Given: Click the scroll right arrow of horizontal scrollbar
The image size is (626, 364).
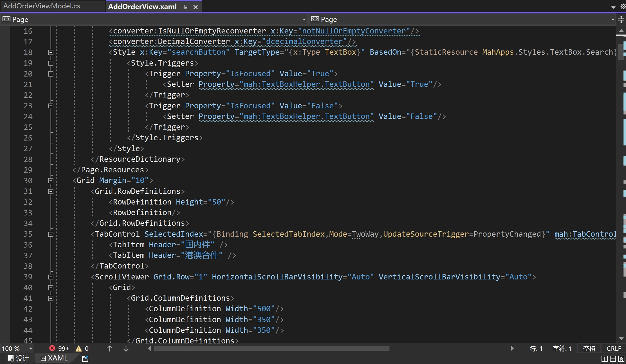Looking at the screenshot, I should point(512,348).
